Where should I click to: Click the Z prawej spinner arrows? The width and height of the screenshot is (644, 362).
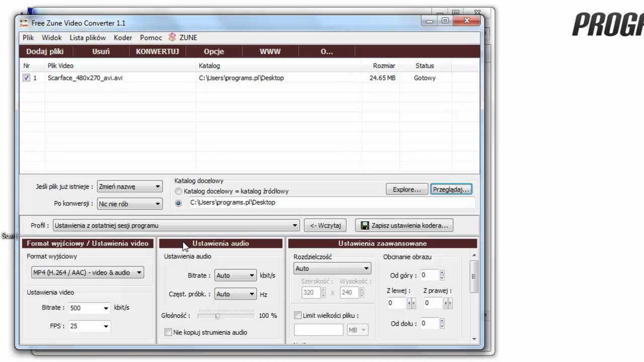tap(447, 303)
